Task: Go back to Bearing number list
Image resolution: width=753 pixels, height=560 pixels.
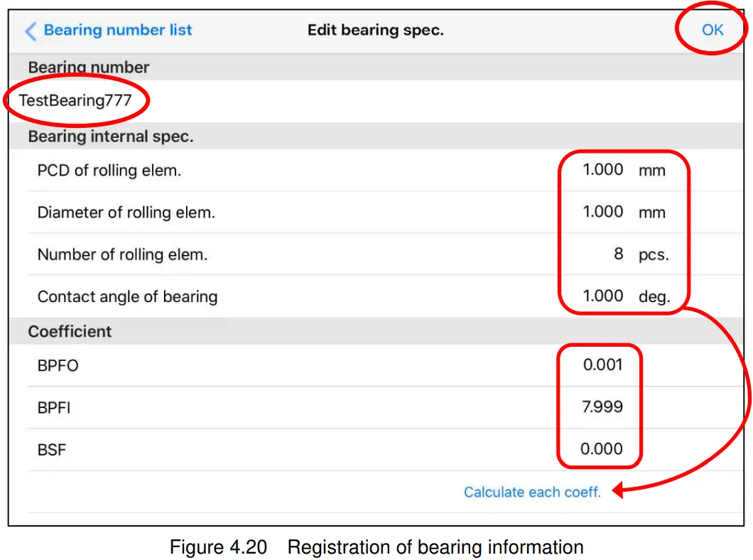Action: click(x=118, y=31)
